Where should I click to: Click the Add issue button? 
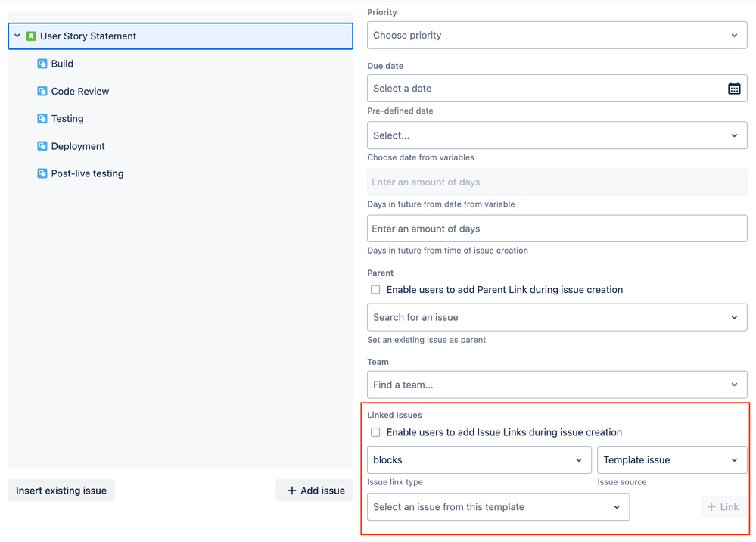(314, 490)
